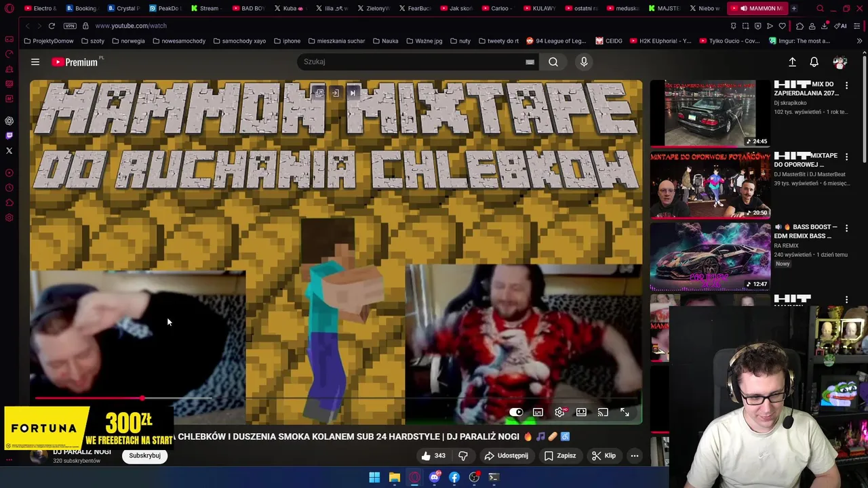Open the YouTube hamburger guide menu

point(35,62)
